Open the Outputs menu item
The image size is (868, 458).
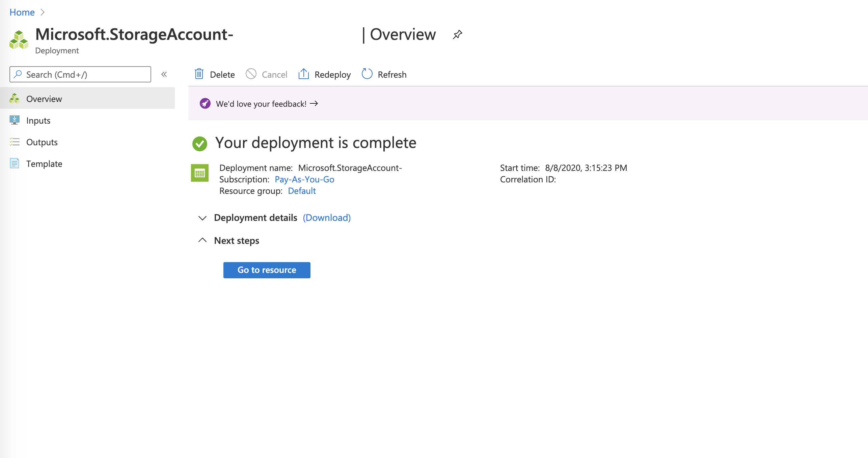click(87, 142)
